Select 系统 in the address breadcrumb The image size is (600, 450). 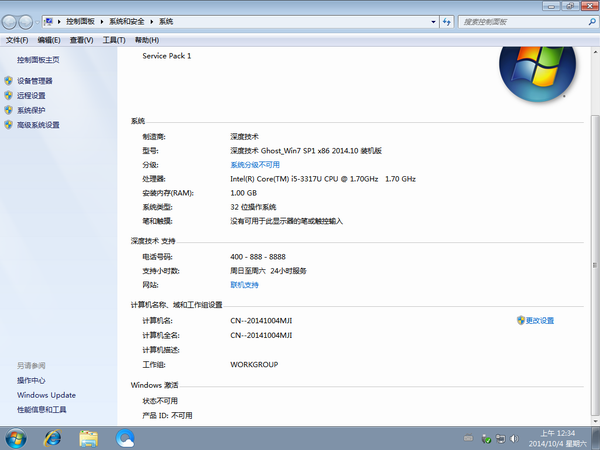pos(166,22)
